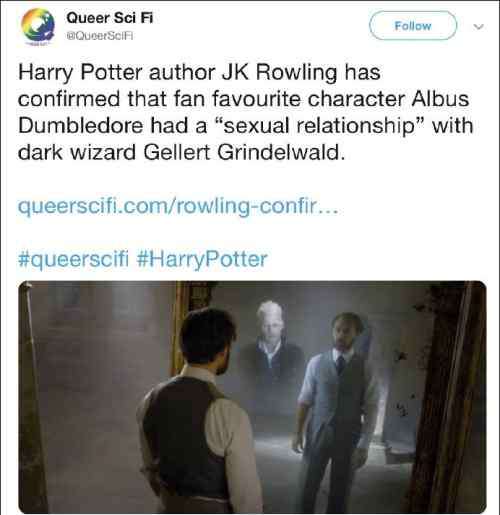The width and height of the screenshot is (500, 515).
Task: Open the queerscifi.com article link
Action: [x=178, y=207]
